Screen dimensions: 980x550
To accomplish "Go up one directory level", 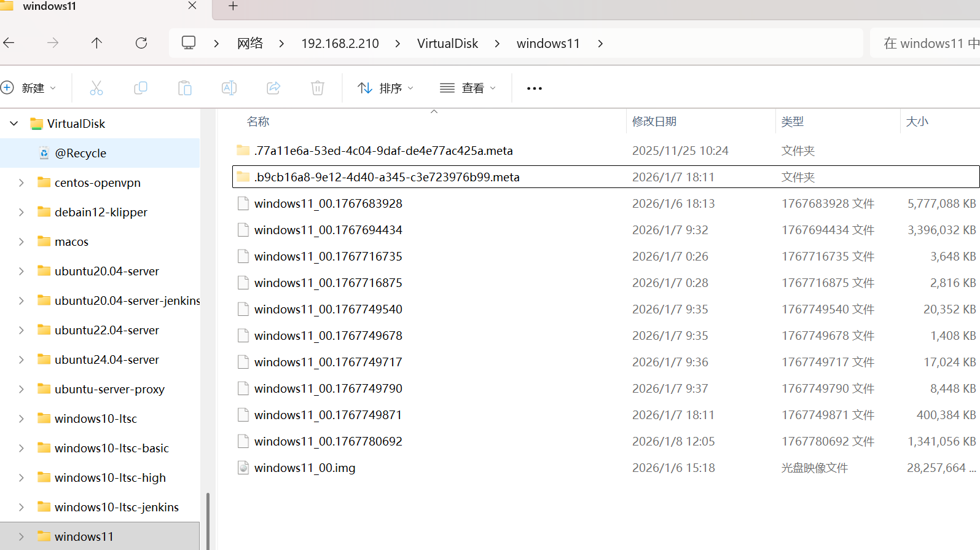I will (97, 43).
